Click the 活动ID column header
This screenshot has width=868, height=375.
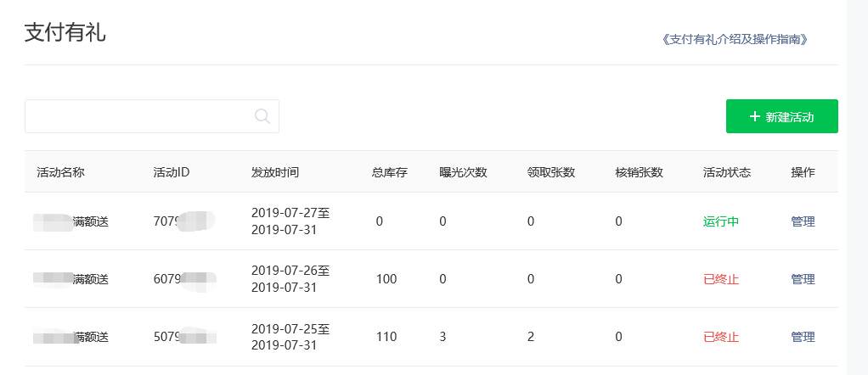coord(171,172)
